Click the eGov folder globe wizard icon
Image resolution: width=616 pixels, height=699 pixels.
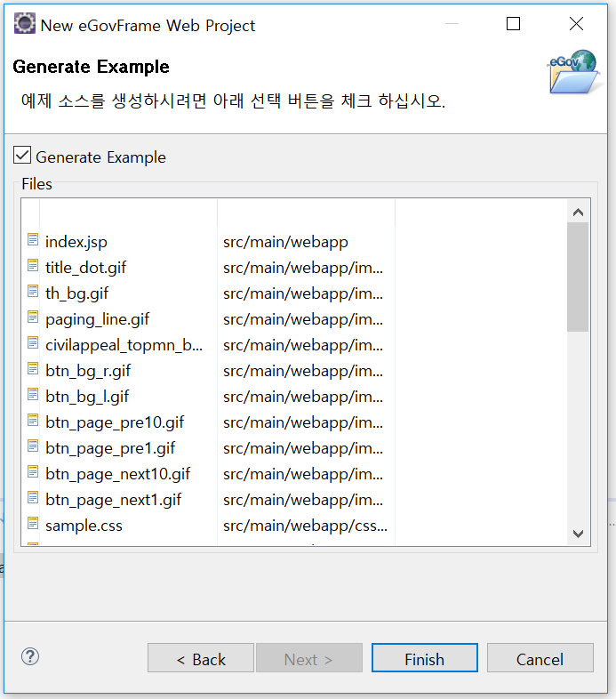573,72
